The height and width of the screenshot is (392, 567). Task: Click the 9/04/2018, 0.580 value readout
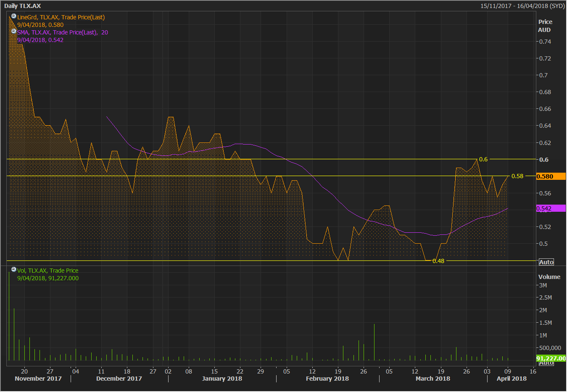coord(40,25)
